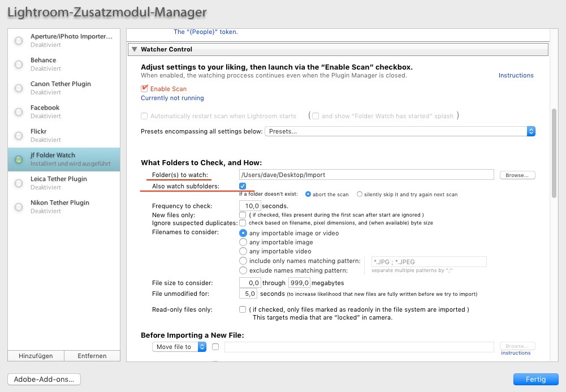Collapse the Watcher Control section triangle
This screenshot has height=392, width=566.
pyautogui.click(x=134, y=49)
